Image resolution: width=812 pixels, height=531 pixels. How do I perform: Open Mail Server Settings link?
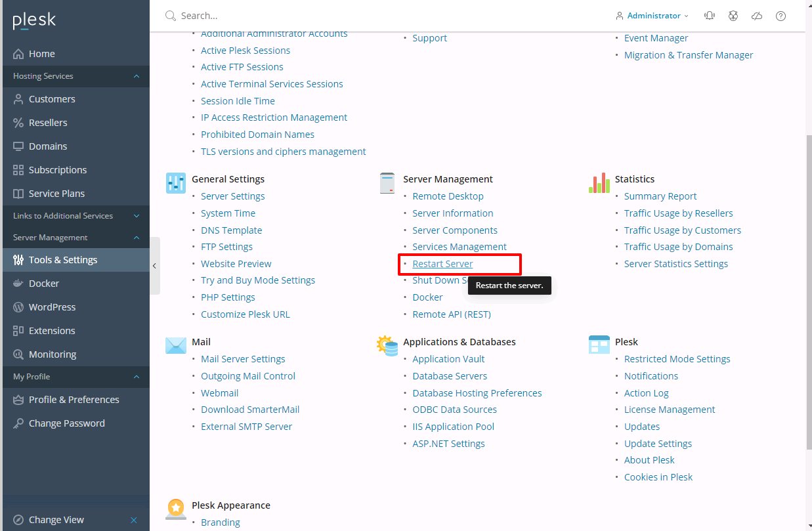(x=243, y=359)
